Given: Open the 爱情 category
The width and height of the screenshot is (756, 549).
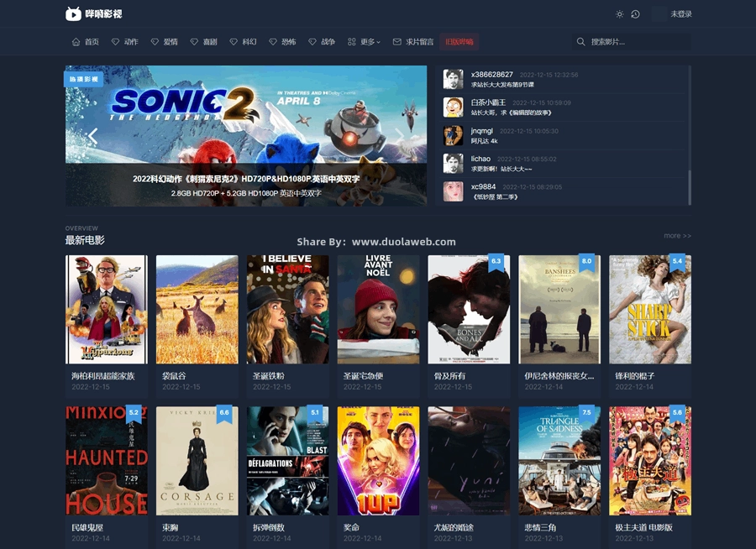Looking at the screenshot, I should (165, 42).
